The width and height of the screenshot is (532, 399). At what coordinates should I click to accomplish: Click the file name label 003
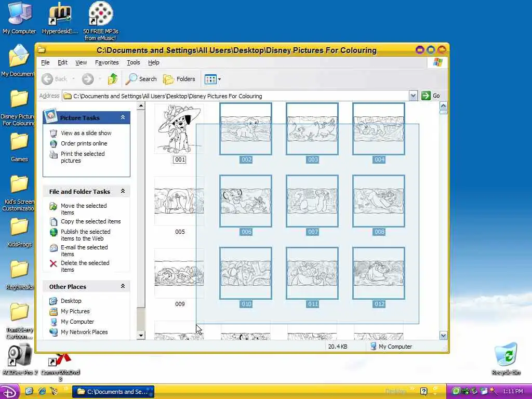[x=312, y=159]
